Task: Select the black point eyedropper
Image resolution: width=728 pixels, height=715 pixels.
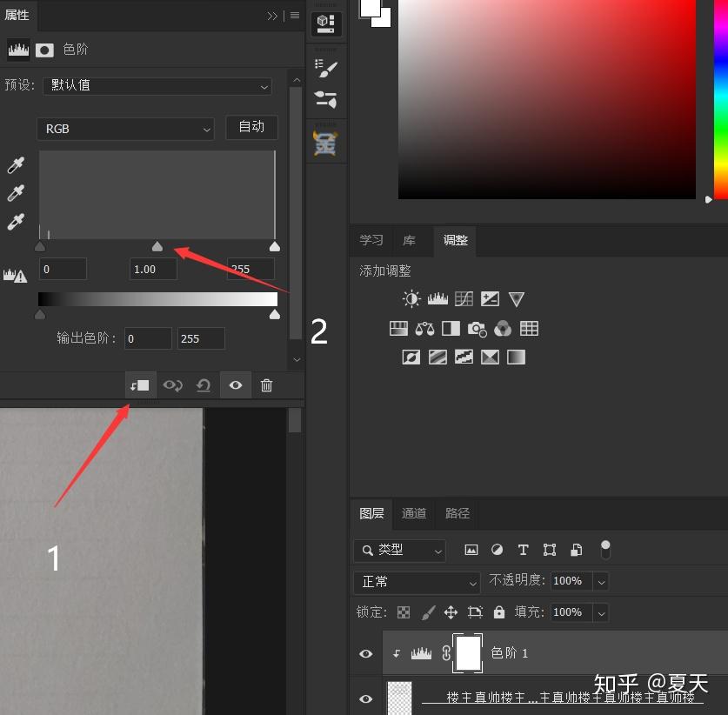Action: pos(16,165)
